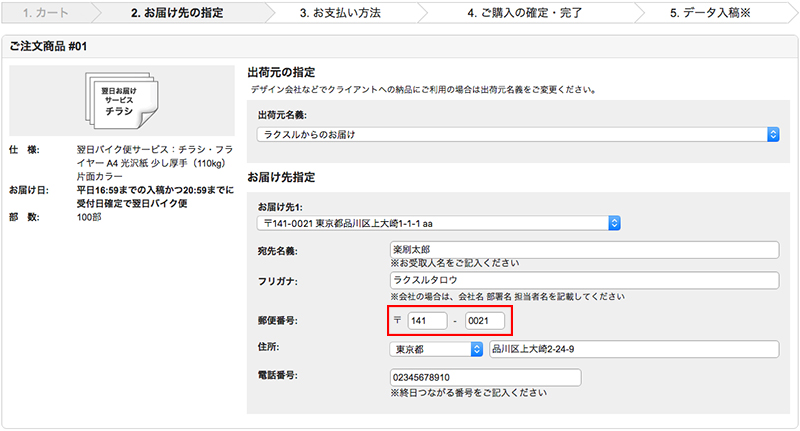Viewport: 800px width, 431px height.
Task: Jump to step 3. お支払い方法
Action: [342, 13]
